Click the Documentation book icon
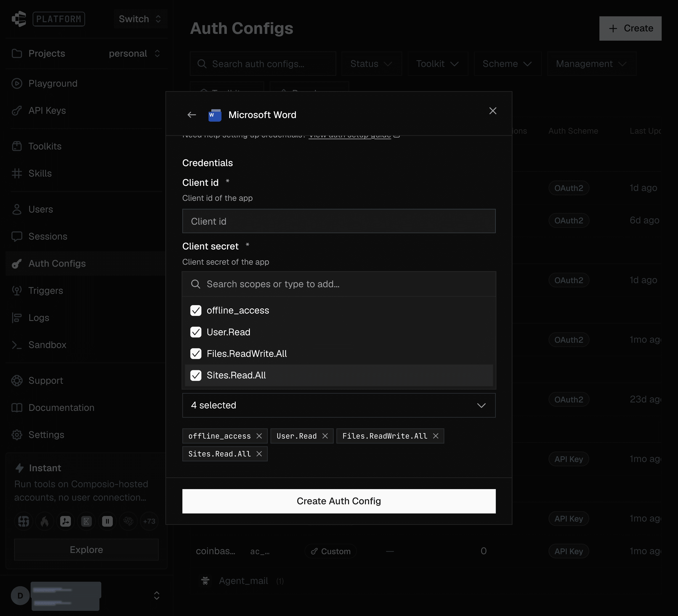This screenshot has width=678, height=616. [x=17, y=408]
